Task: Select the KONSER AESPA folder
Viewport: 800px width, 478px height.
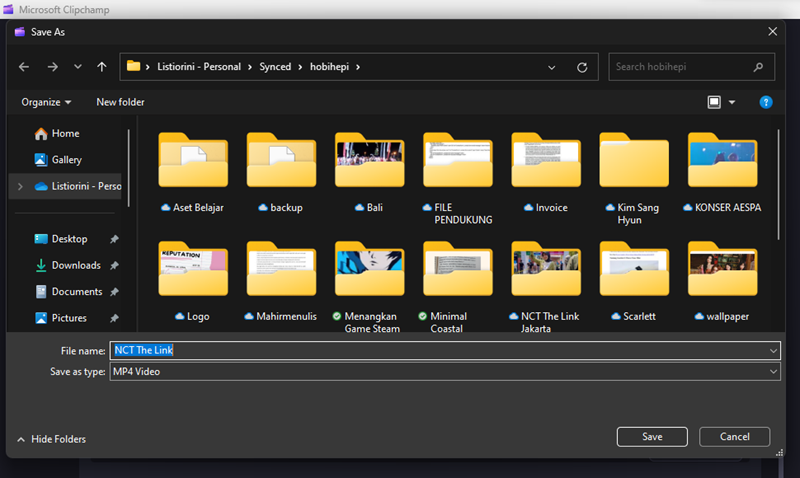Action: 722,172
